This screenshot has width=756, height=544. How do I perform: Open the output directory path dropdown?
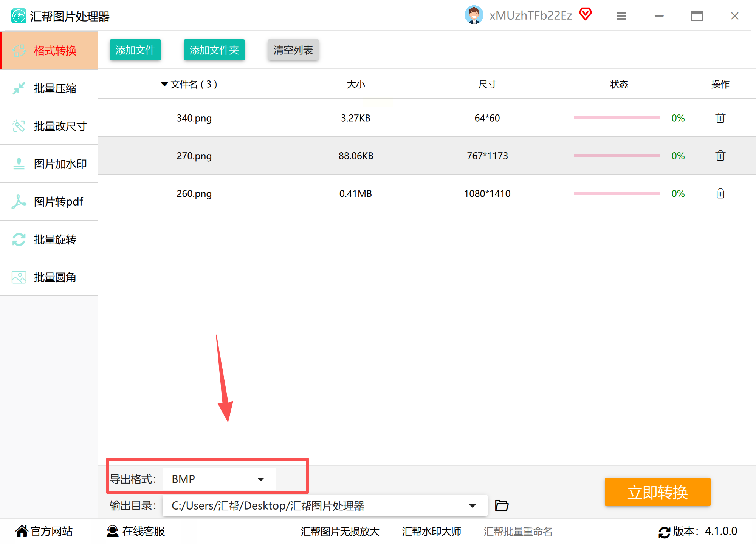pyautogui.click(x=472, y=505)
